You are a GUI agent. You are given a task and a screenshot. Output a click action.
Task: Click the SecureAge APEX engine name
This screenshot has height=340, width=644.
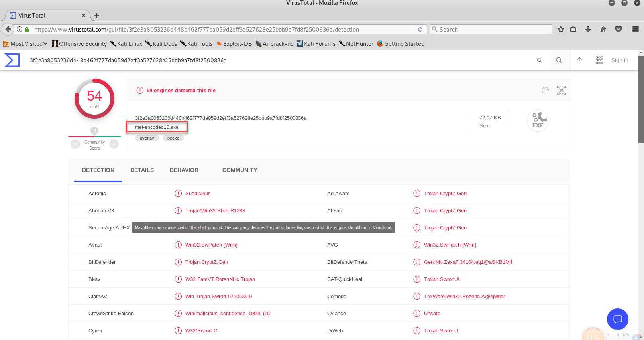point(109,227)
